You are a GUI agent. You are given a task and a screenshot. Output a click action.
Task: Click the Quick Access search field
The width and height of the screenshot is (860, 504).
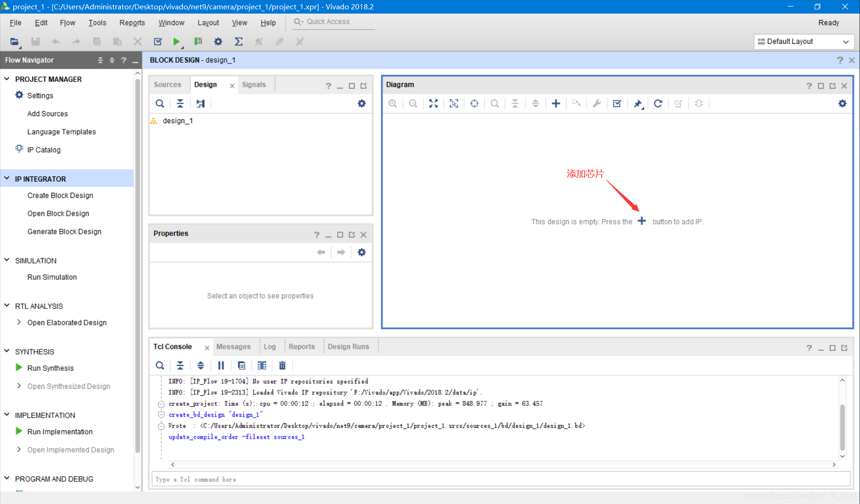click(x=334, y=22)
